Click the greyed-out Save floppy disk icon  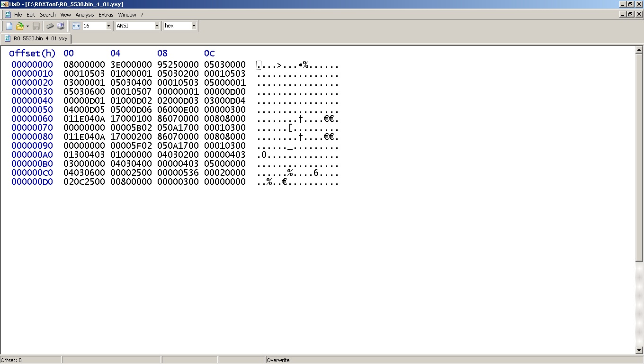(36, 26)
